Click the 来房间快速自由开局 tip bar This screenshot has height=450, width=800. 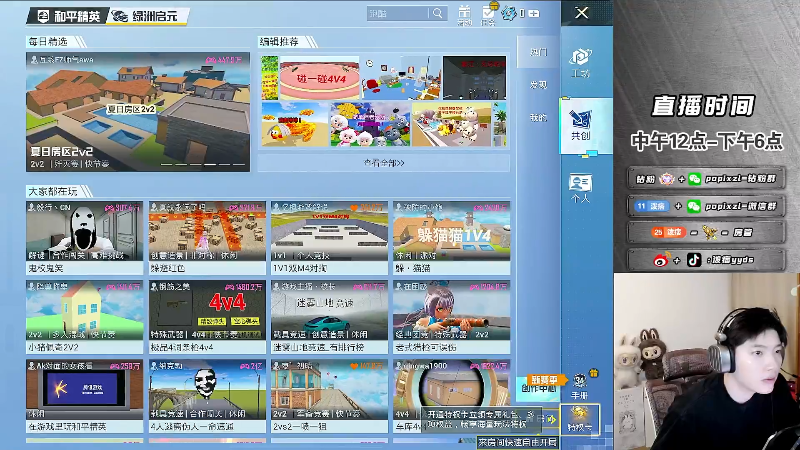[x=517, y=442]
